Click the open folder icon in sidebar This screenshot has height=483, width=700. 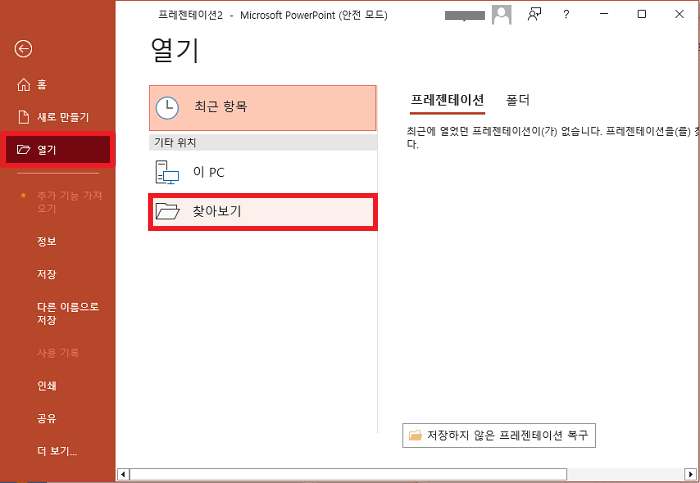tap(23, 150)
